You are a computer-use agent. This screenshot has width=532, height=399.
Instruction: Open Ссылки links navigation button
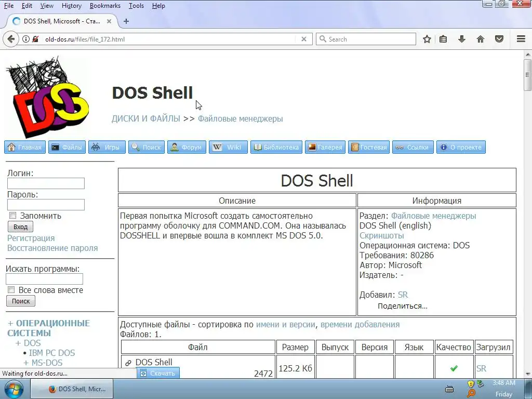click(x=413, y=147)
